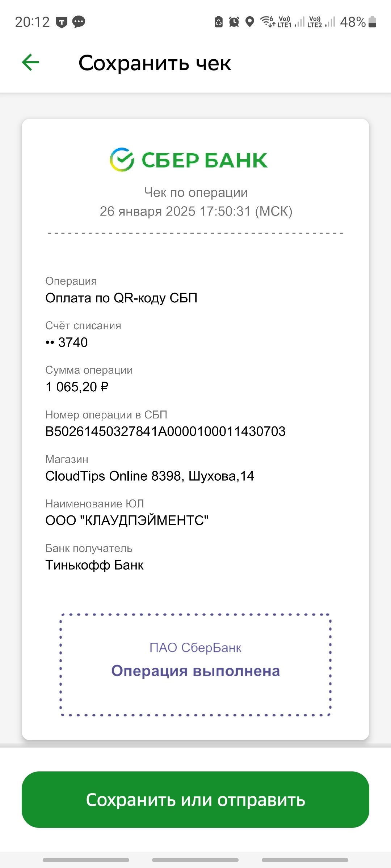
Task: Tap the receipt date and time line
Action: pyautogui.click(x=196, y=211)
